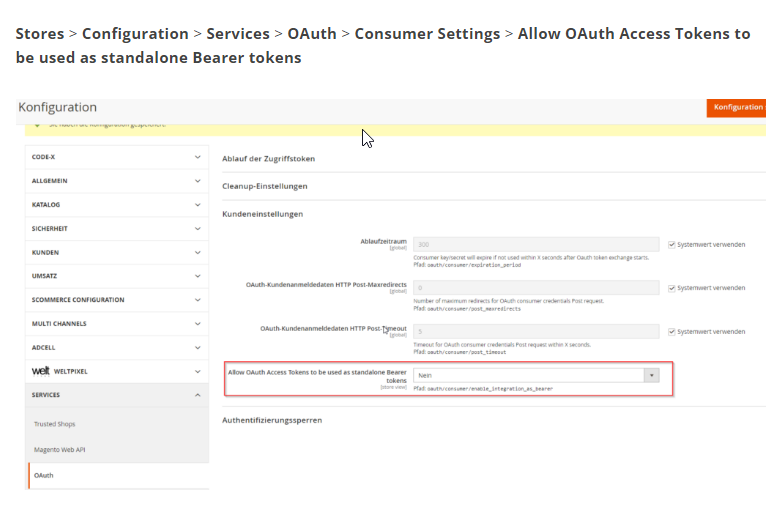Open the Authentifizierungssperren section
770x519 pixels.
272,420
